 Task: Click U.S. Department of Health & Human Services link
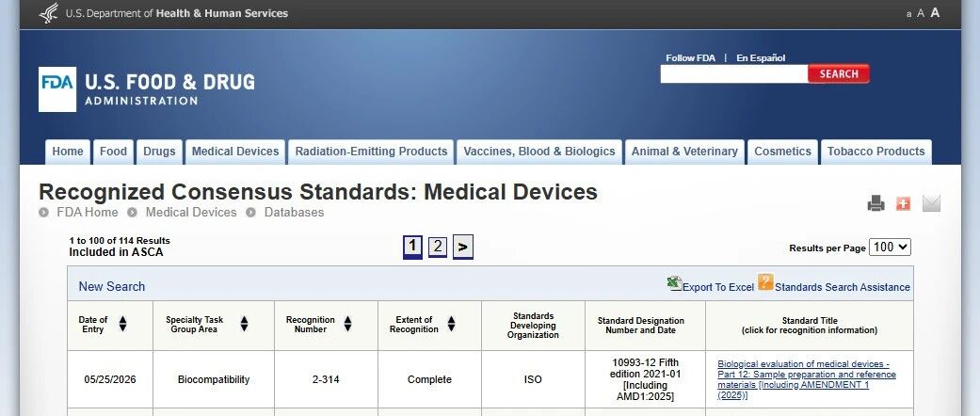click(x=177, y=13)
